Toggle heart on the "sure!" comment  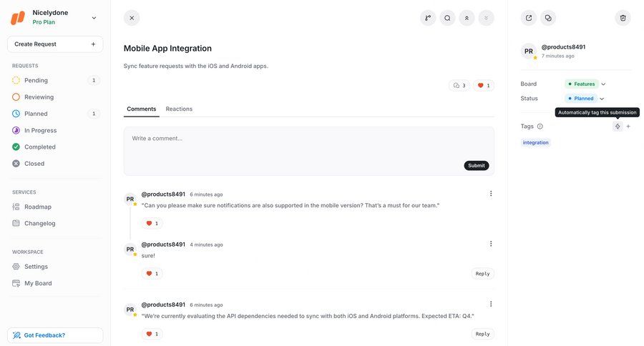click(152, 274)
